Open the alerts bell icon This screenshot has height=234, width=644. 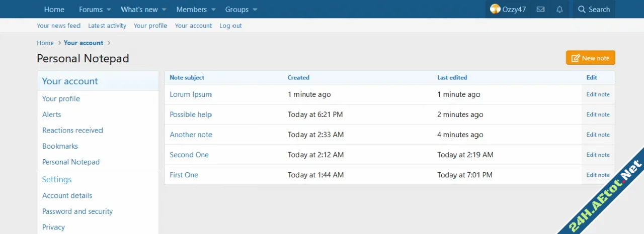(x=559, y=10)
